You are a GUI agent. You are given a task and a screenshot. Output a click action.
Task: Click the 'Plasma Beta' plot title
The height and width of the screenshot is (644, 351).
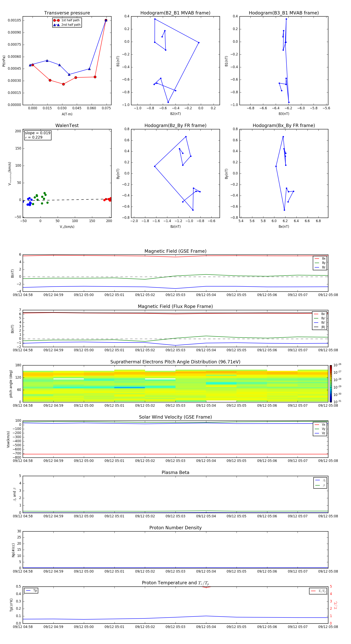pos(175,472)
